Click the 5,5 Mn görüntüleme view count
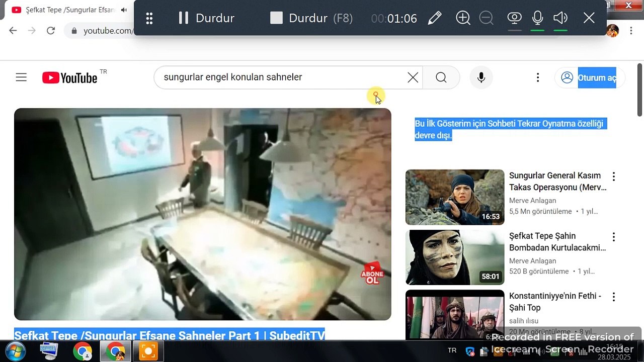 (540, 212)
